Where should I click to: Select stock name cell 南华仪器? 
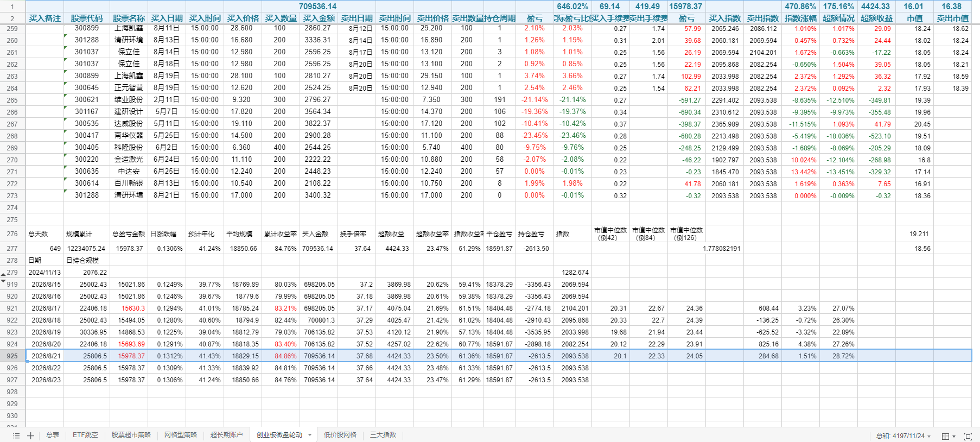pyautogui.click(x=129, y=136)
